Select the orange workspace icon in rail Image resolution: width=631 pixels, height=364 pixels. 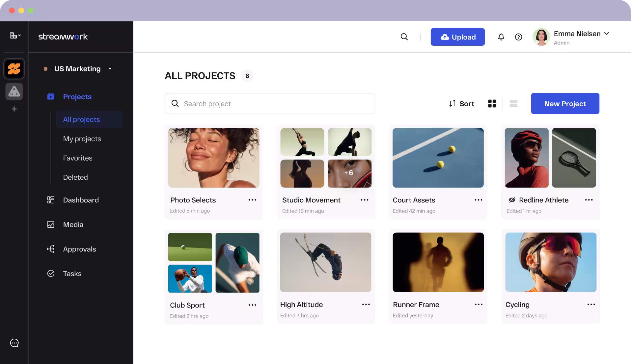pos(14,69)
